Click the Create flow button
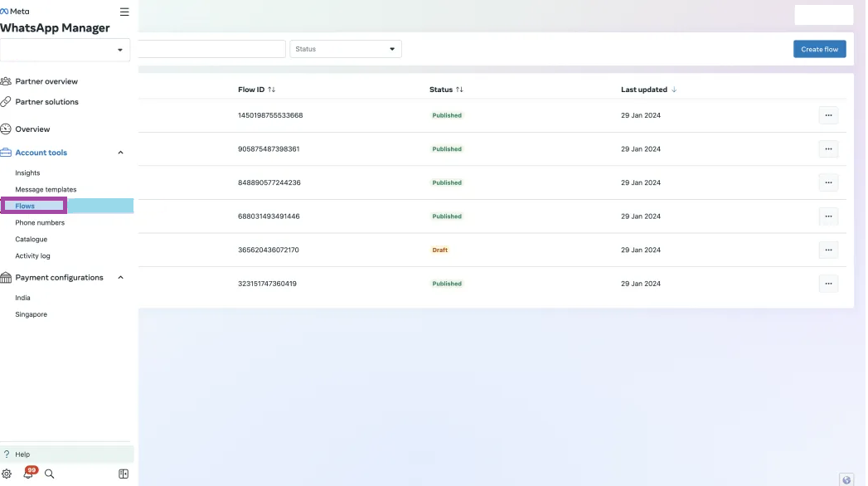Screen dimensions: 868x486 (819, 49)
